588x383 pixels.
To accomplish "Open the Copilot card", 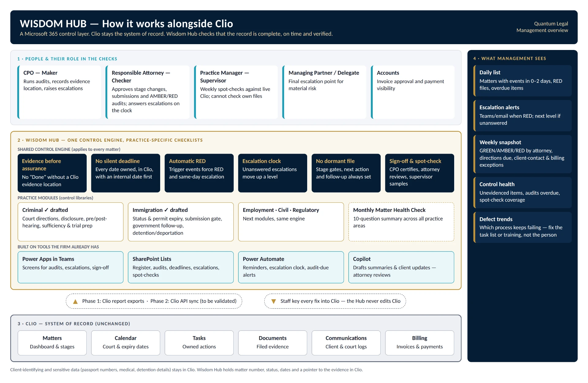I will 401,267.
